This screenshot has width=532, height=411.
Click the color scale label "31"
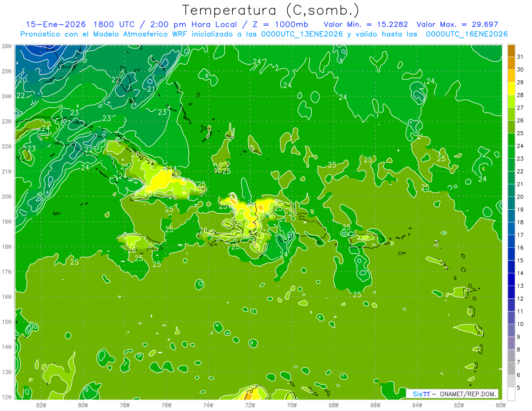[520, 57]
